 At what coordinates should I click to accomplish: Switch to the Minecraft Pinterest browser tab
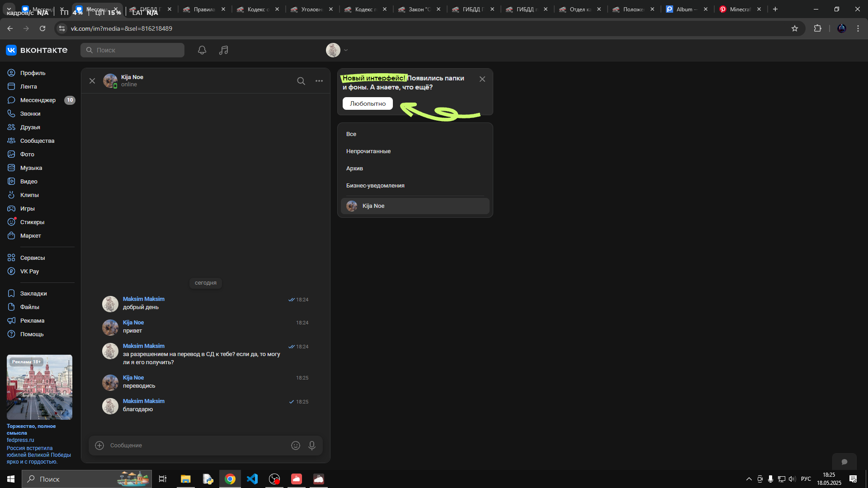tap(741, 9)
